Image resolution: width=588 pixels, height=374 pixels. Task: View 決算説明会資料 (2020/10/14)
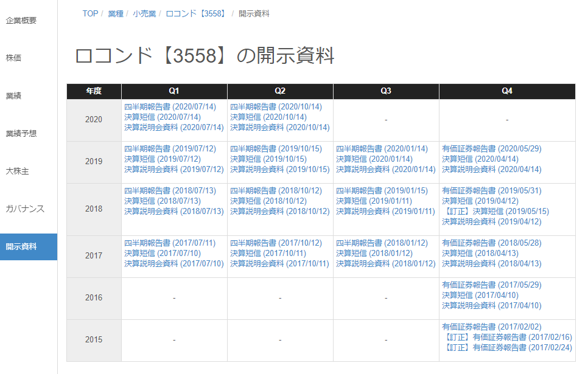click(280, 128)
